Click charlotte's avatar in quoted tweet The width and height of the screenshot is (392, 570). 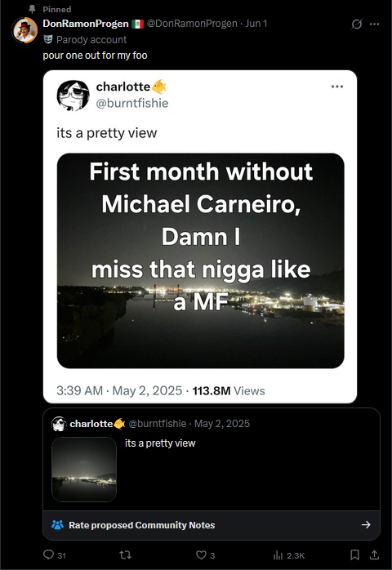pyautogui.click(x=59, y=424)
